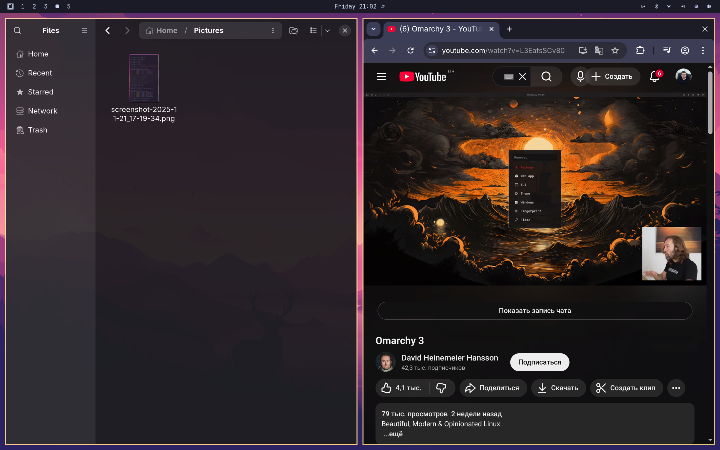This screenshot has height=450, width=720.
Task: Open the screenshot PNG file thumbnail
Action: (x=144, y=76)
